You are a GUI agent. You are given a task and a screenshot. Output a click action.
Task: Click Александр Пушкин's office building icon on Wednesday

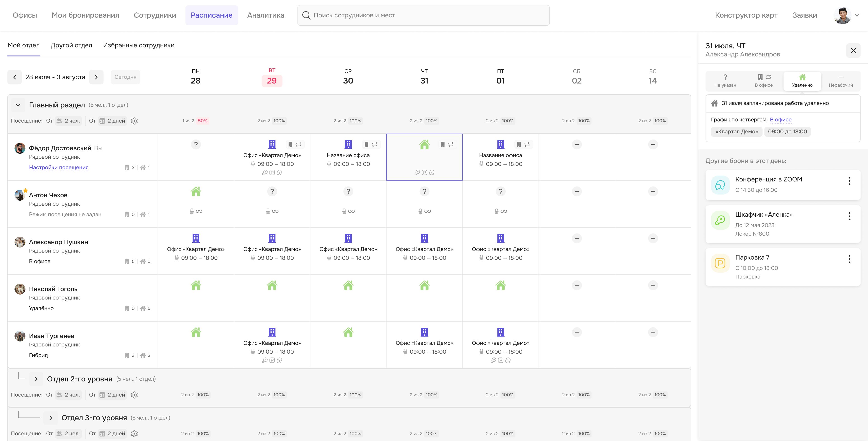348,238
